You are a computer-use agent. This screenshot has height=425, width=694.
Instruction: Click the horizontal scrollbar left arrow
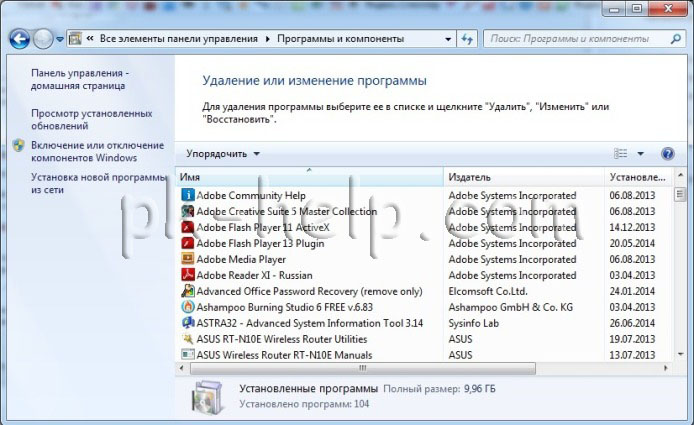point(181,368)
